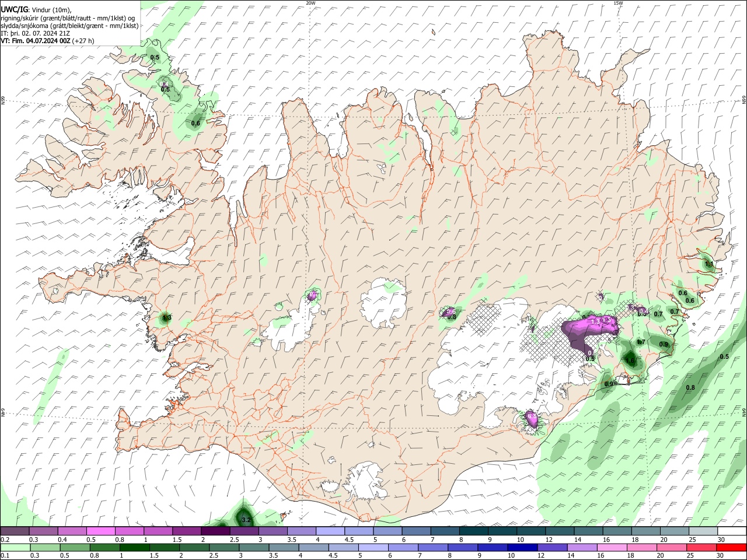Click the IT: þri. 02. 07. 2024 21Z line
747x560 pixels.
(x=36, y=33)
